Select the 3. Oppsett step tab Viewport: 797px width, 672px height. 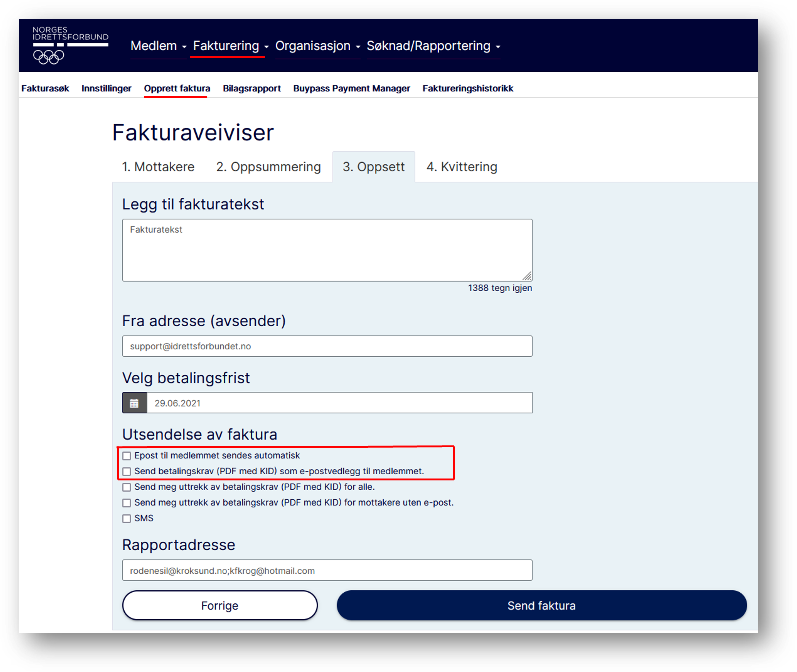(373, 167)
